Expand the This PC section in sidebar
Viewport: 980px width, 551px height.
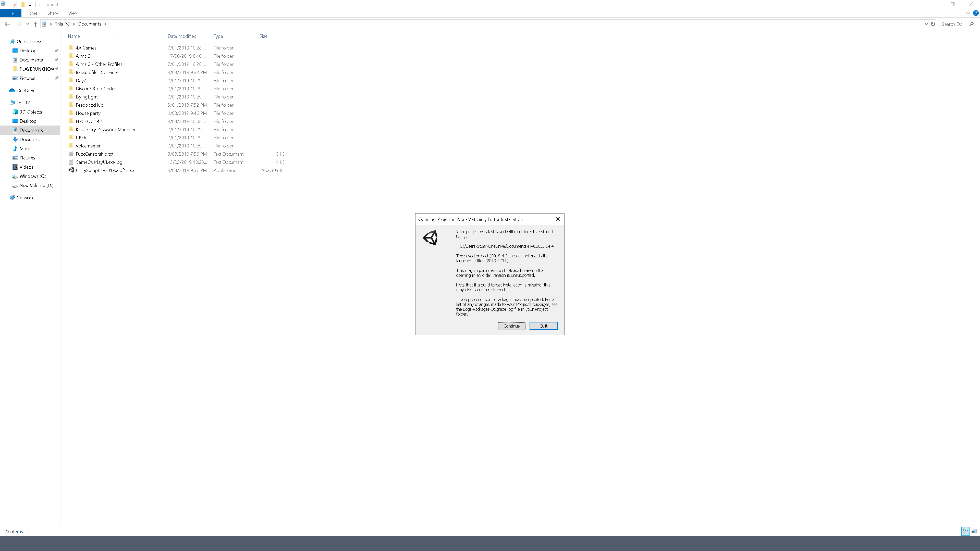pyautogui.click(x=5, y=102)
